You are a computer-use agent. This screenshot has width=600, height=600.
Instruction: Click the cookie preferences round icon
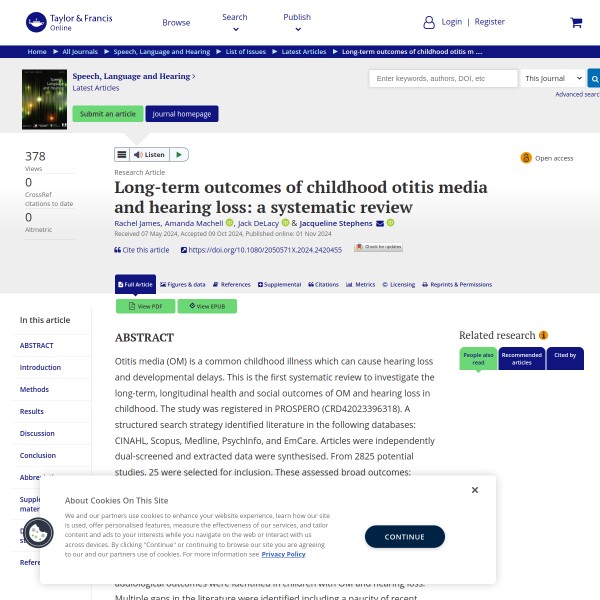[x=38, y=533]
